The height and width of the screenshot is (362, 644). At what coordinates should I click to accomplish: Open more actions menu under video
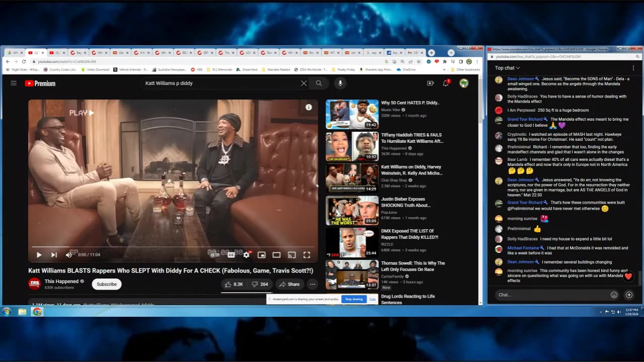pyautogui.click(x=312, y=284)
